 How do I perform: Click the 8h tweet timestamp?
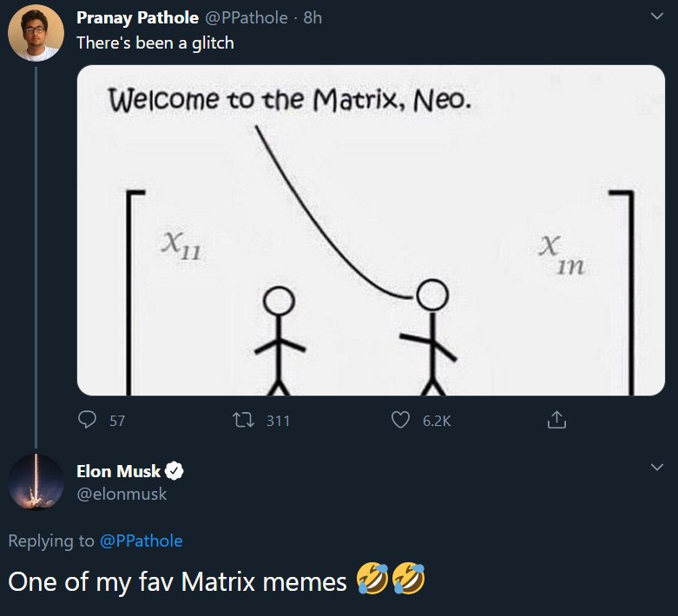tap(313, 18)
